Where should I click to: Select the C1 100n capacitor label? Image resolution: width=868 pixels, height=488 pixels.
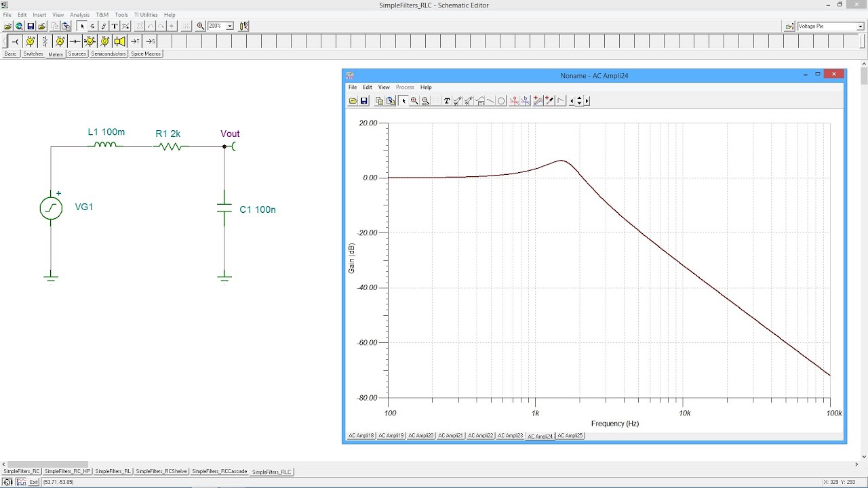(x=258, y=210)
